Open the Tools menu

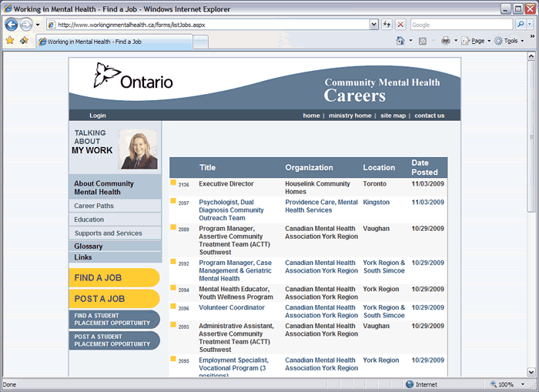(x=509, y=41)
